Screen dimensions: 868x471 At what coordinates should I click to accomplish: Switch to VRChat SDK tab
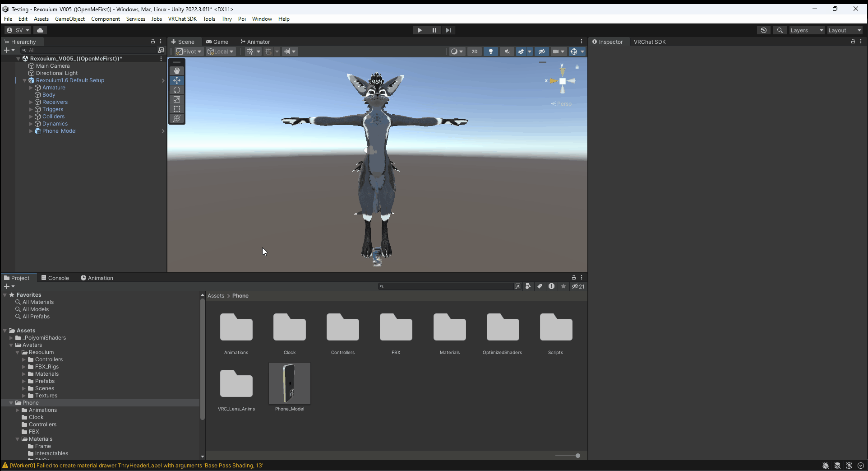click(x=650, y=42)
